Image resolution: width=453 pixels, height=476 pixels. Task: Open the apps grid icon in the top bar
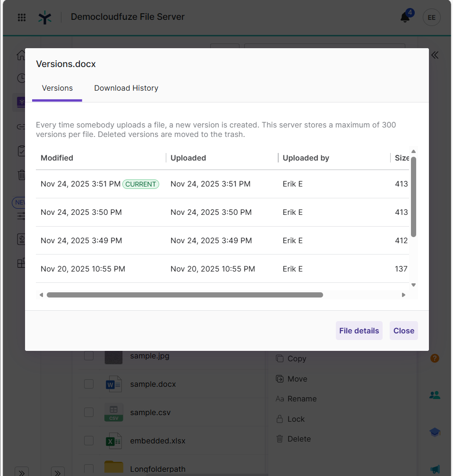tap(21, 17)
